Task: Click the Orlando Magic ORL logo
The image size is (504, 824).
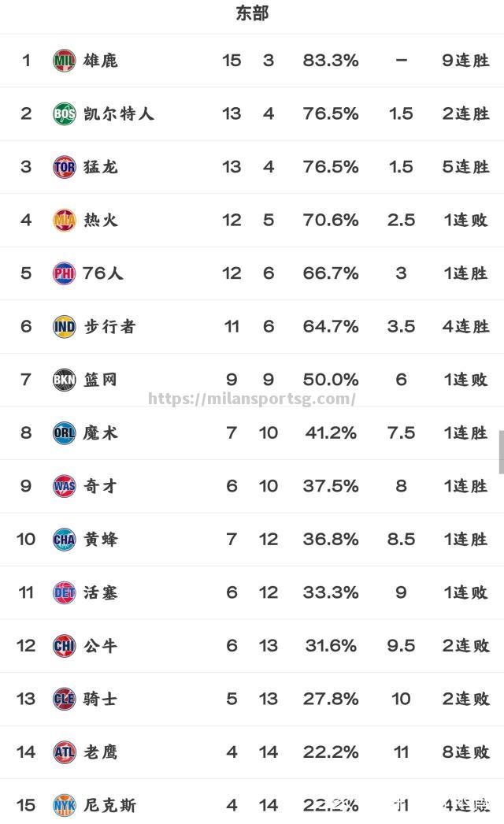Action: pyautogui.click(x=64, y=433)
